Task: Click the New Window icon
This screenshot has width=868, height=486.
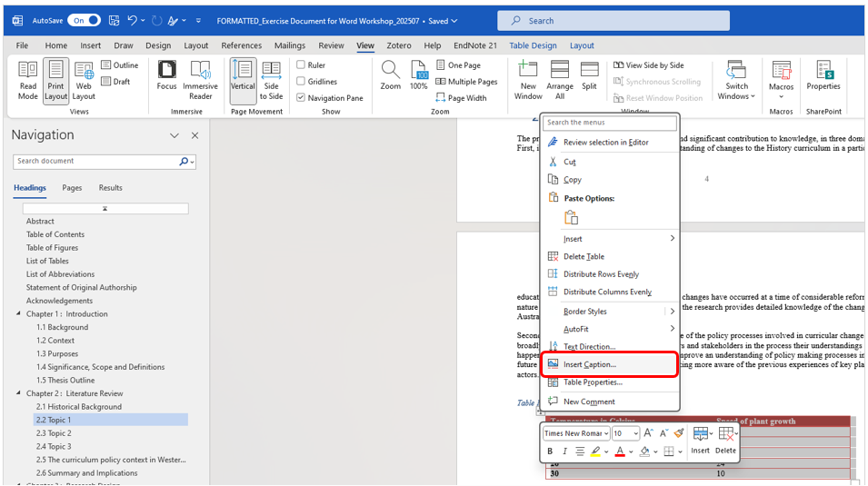Action: tap(528, 80)
